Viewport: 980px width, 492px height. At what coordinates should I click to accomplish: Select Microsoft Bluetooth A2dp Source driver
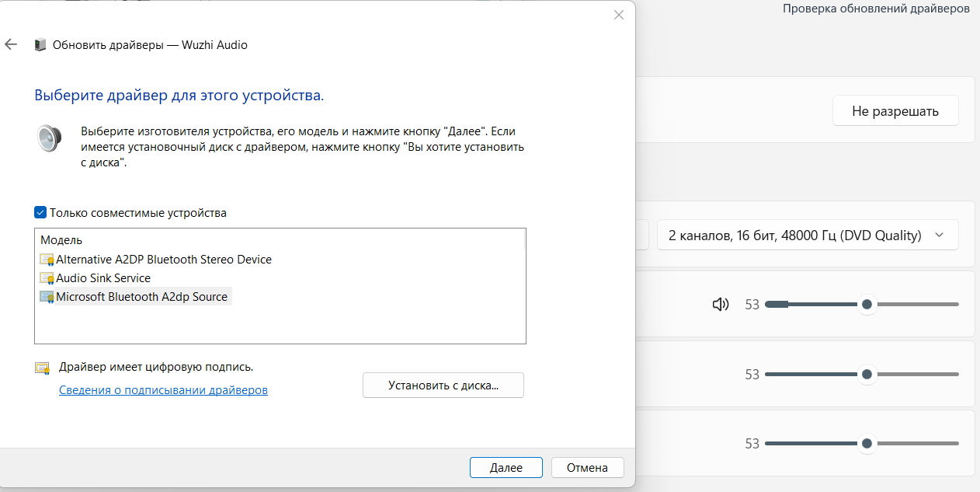(141, 297)
